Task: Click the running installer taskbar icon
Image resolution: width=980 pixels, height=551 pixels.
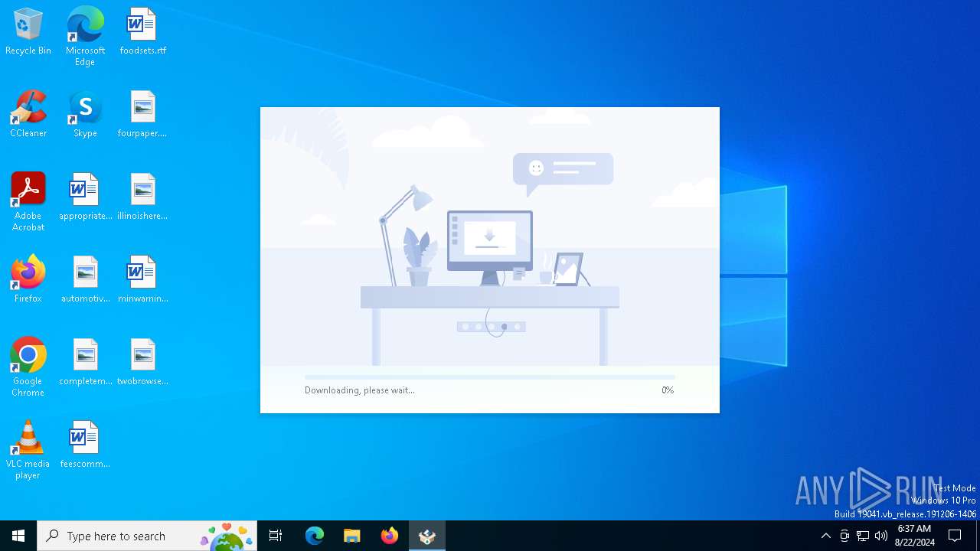Action: tap(427, 536)
